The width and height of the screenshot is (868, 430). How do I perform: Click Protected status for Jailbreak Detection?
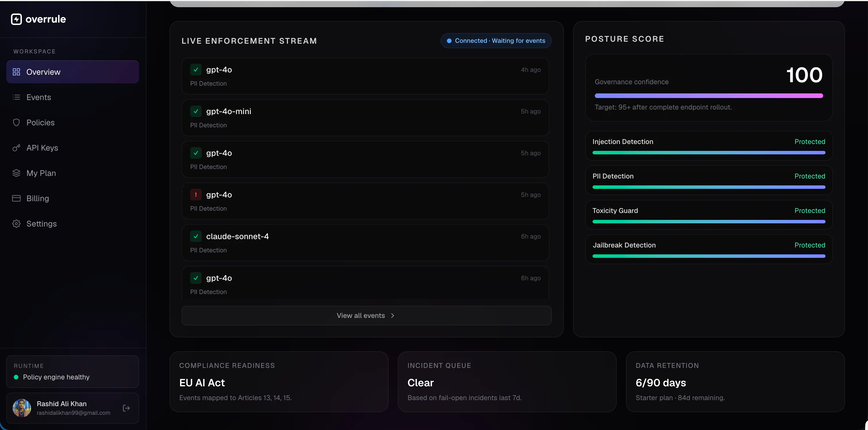pyautogui.click(x=810, y=245)
